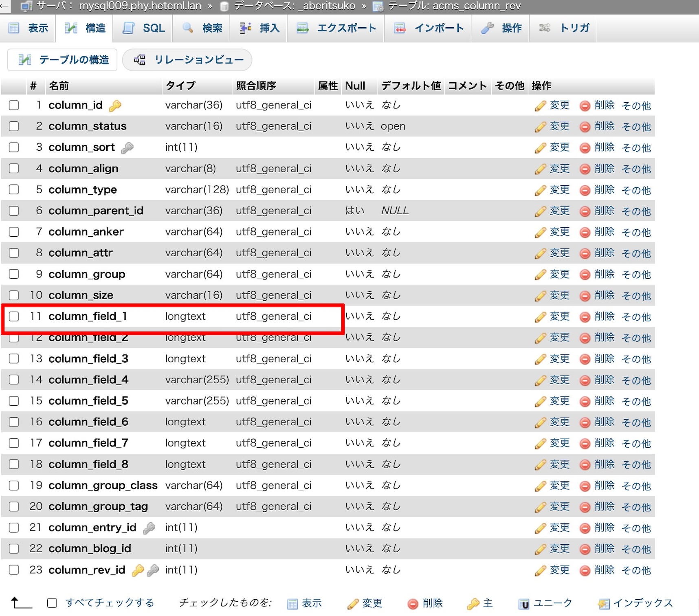699x616 pixels.
Task: Sort by clicking the 名前 column header
Action: point(59,86)
